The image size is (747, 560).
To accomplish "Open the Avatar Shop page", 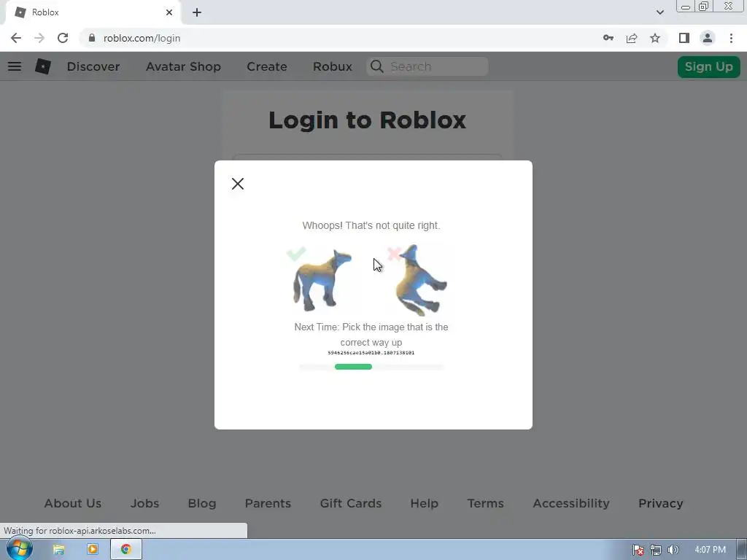I will tap(183, 66).
